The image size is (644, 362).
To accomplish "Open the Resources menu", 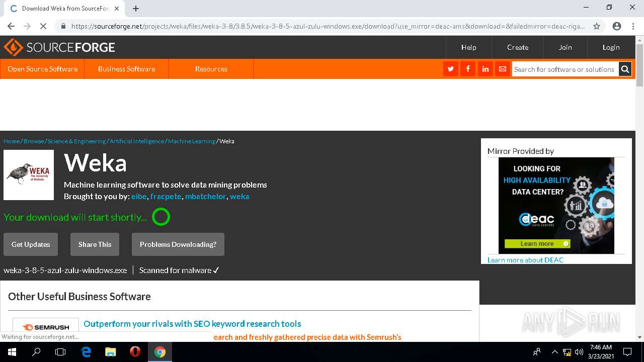I will [x=211, y=69].
